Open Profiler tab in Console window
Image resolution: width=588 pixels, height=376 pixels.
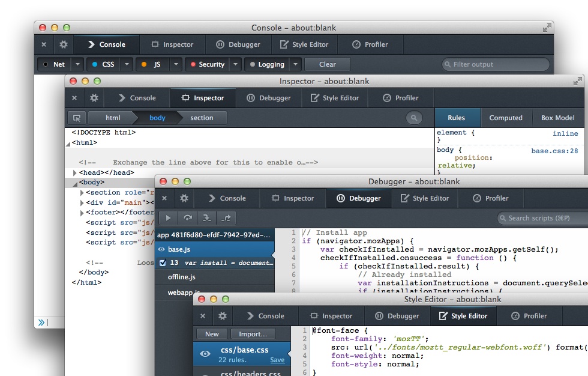(370, 44)
